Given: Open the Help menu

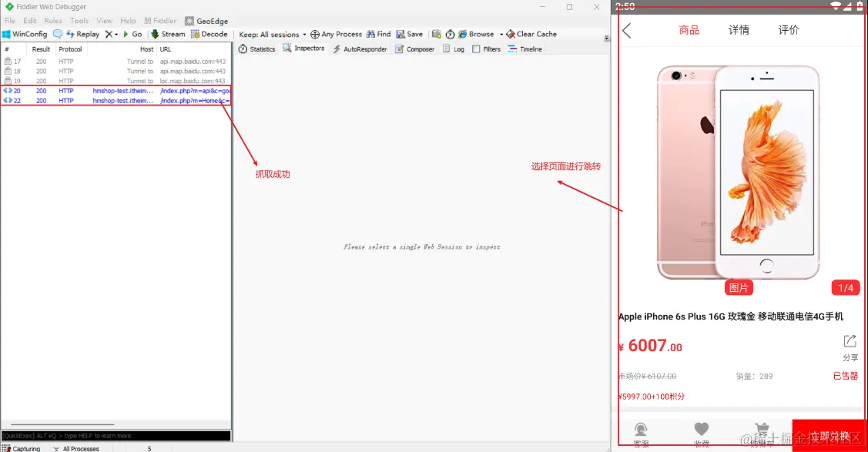Looking at the screenshot, I should 128,21.
